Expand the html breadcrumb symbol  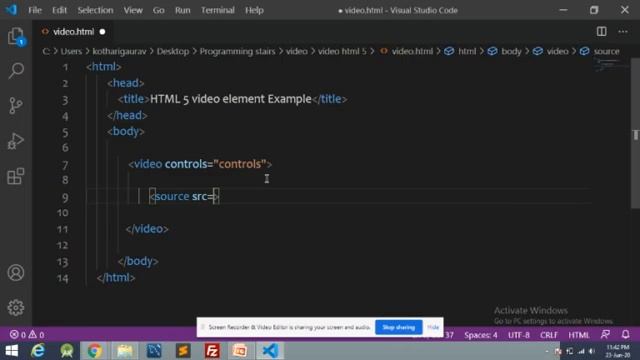[467, 51]
